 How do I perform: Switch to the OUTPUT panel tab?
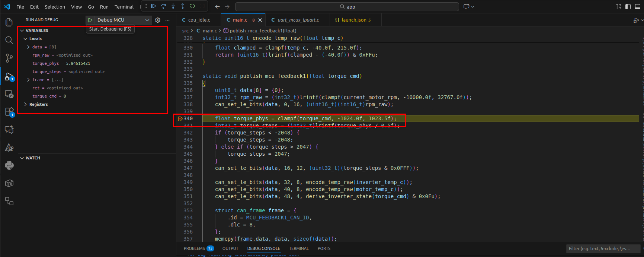point(230,248)
